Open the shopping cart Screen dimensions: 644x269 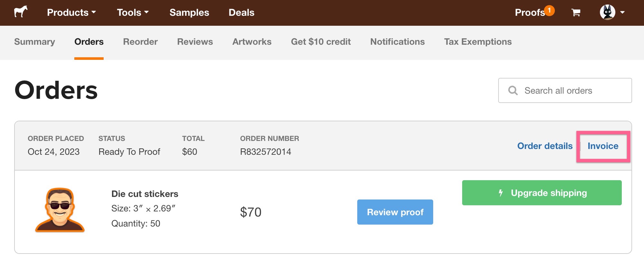click(x=576, y=12)
